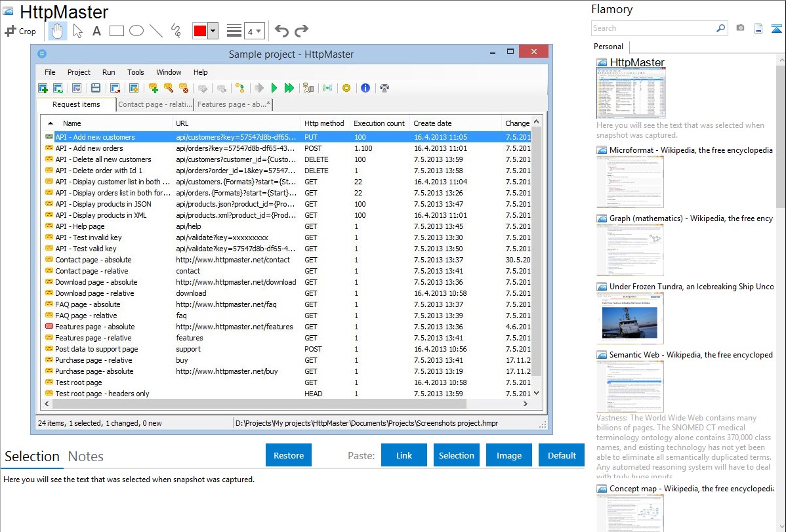Pick the rectangle shape tool
786x532 pixels.
click(x=117, y=31)
